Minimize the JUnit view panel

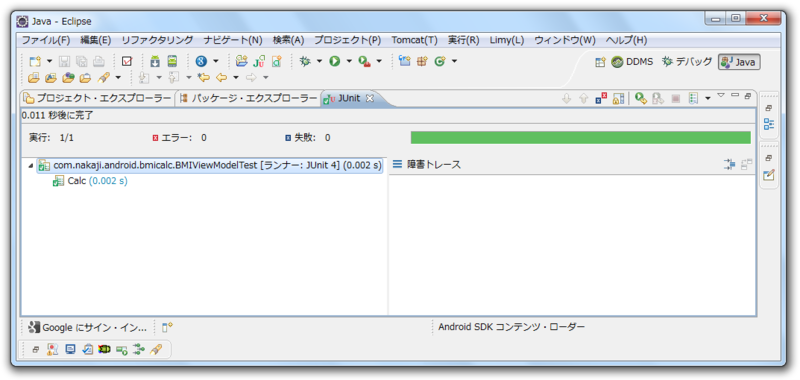[x=735, y=95]
